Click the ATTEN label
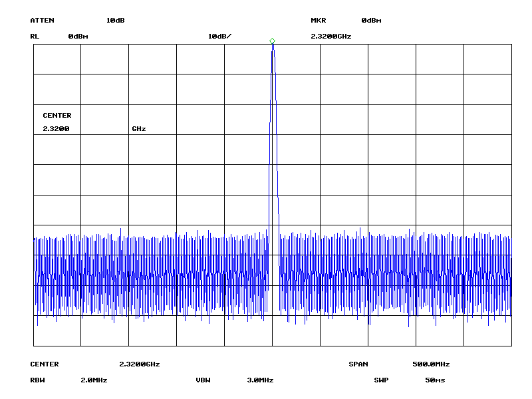 coord(42,21)
